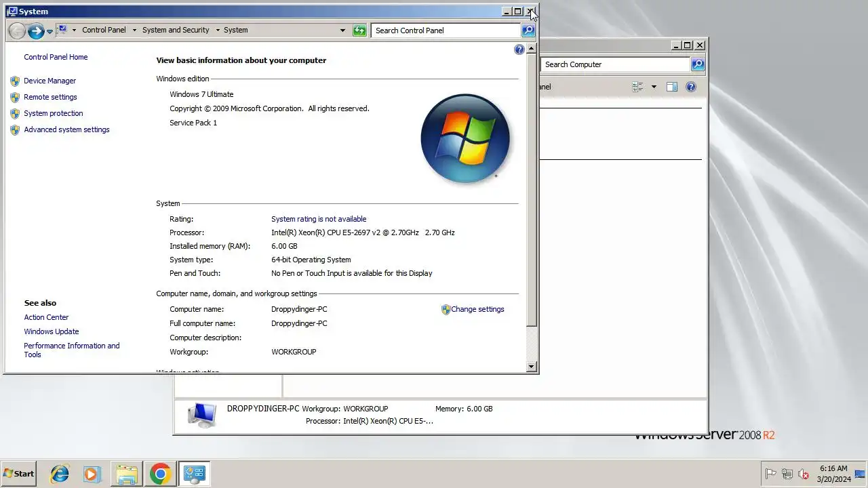Expand the arrow after System and Security

(218, 30)
